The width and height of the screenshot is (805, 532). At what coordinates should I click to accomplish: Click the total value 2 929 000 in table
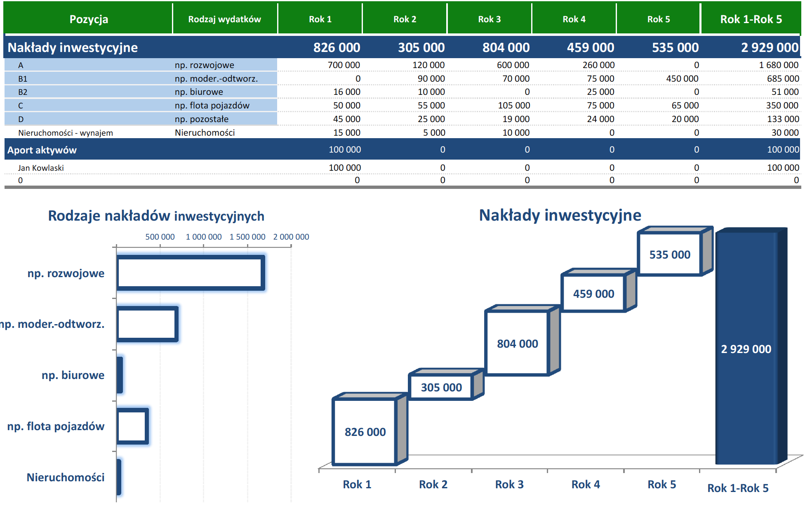770,47
